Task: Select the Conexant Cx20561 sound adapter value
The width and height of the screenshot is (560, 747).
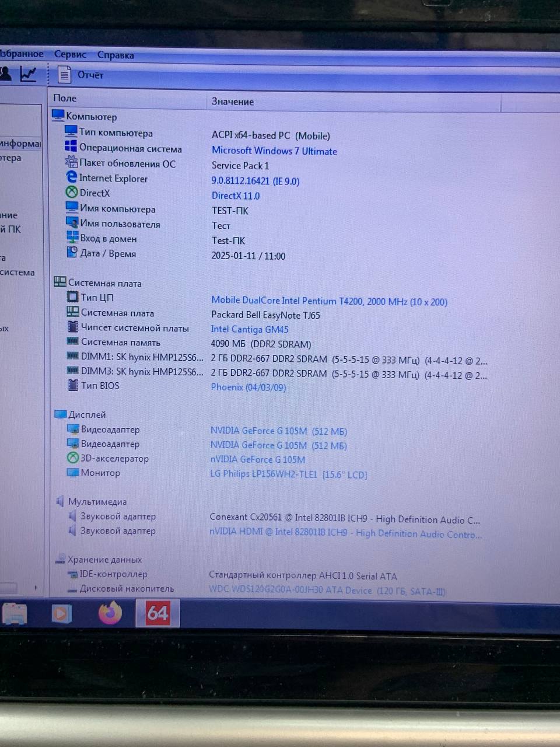Action: (345, 519)
